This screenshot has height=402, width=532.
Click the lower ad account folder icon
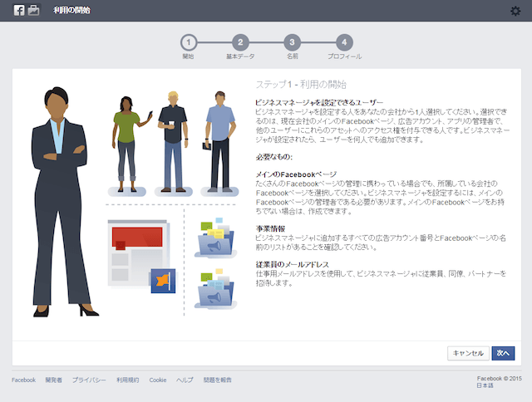(215, 288)
